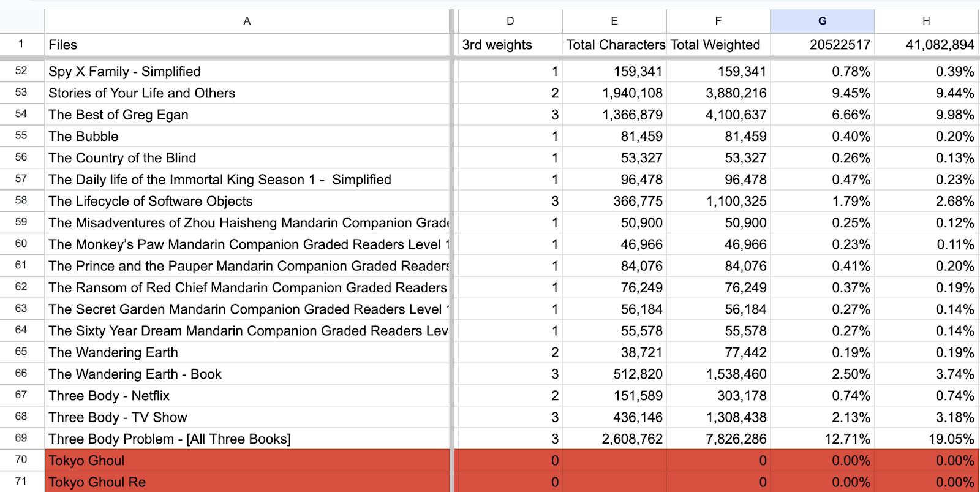Click total characters value 2,608,762

(614, 439)
